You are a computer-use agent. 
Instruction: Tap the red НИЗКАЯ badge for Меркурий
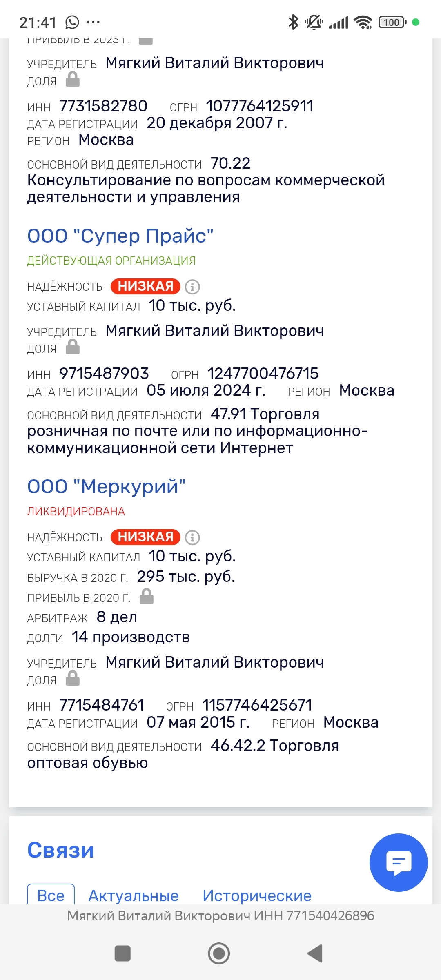145,537
